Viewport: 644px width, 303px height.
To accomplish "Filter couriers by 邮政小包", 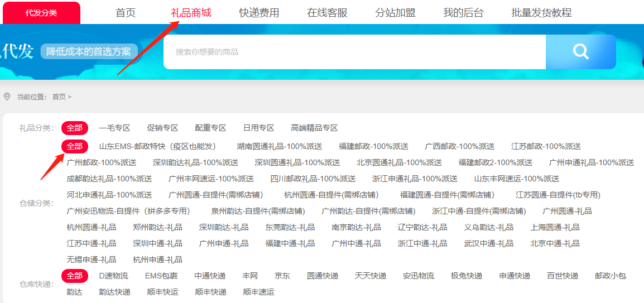I will point(611,276).
